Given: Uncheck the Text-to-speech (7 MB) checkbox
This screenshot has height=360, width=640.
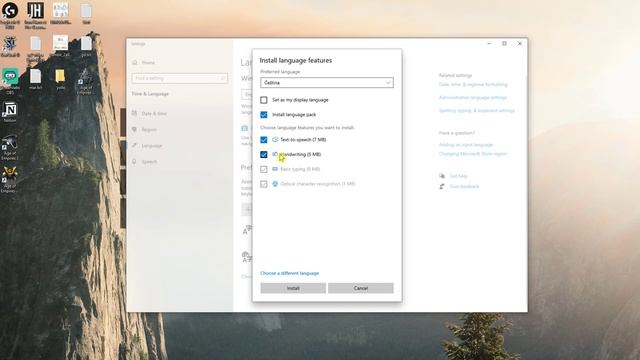Looking at the screenshot, I should click(264, 140).
